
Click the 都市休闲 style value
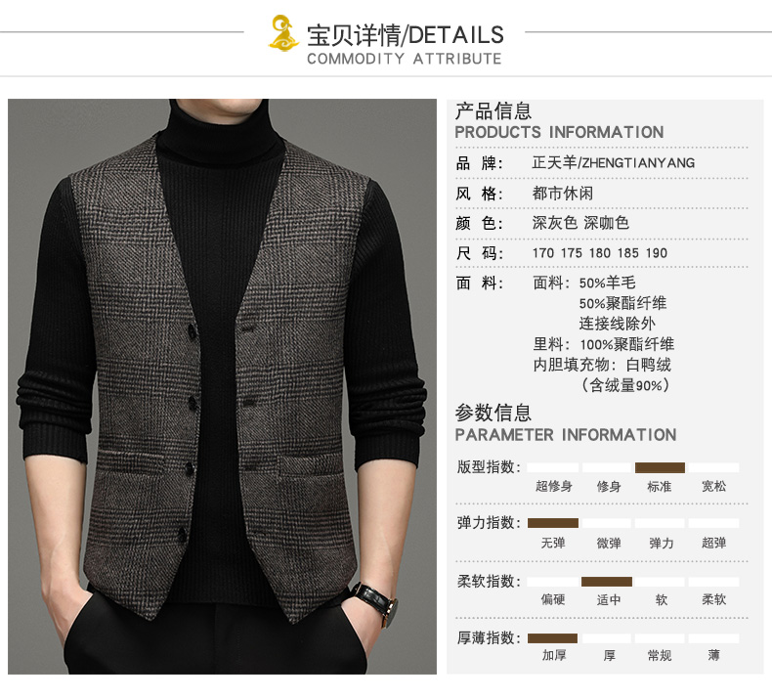563,194
